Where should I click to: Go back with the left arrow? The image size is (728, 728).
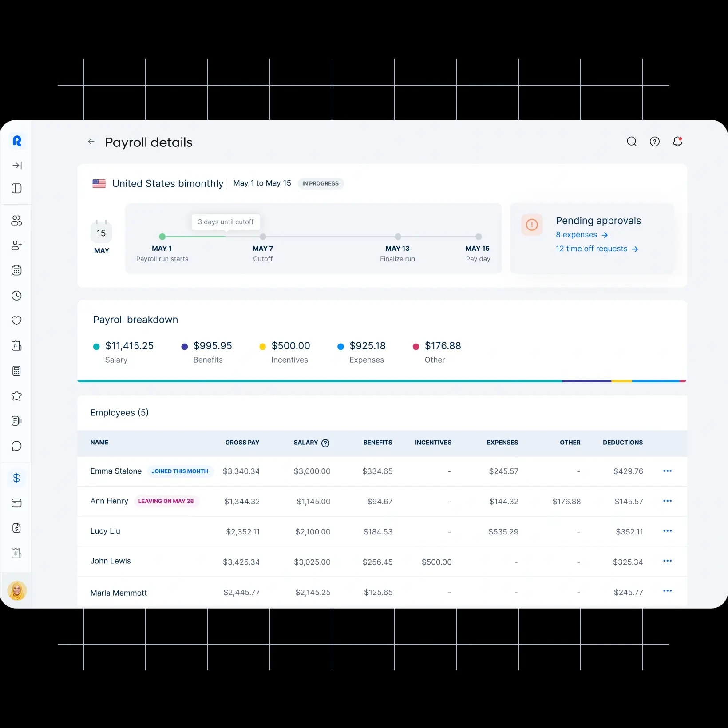tap(91, 142)
